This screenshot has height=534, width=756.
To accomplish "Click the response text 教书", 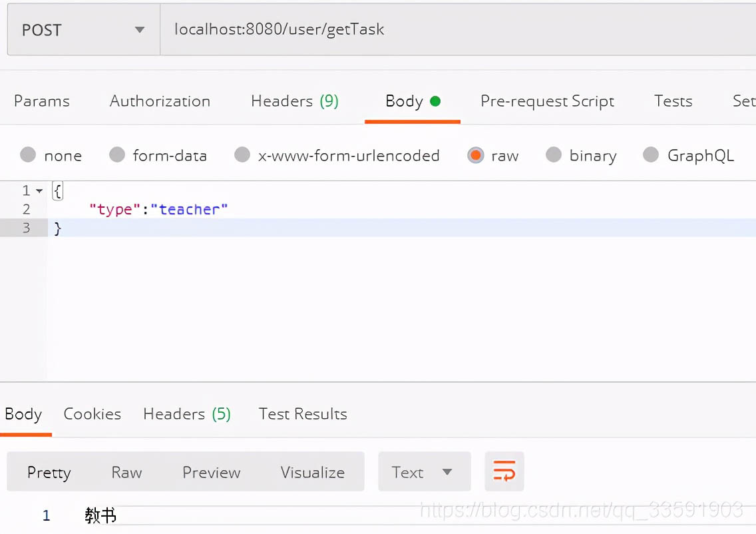I will pos(100,515).
